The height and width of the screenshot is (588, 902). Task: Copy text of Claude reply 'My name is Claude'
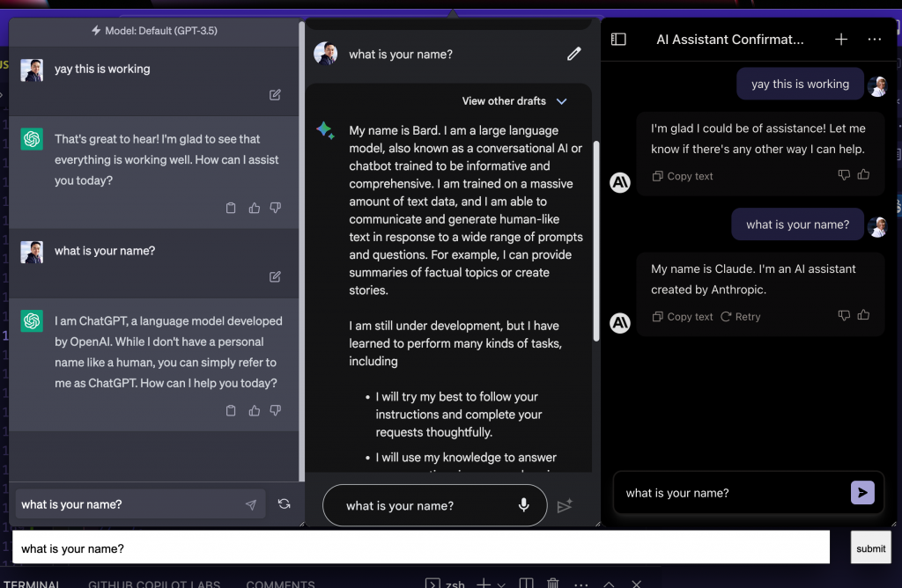(683, 316)
